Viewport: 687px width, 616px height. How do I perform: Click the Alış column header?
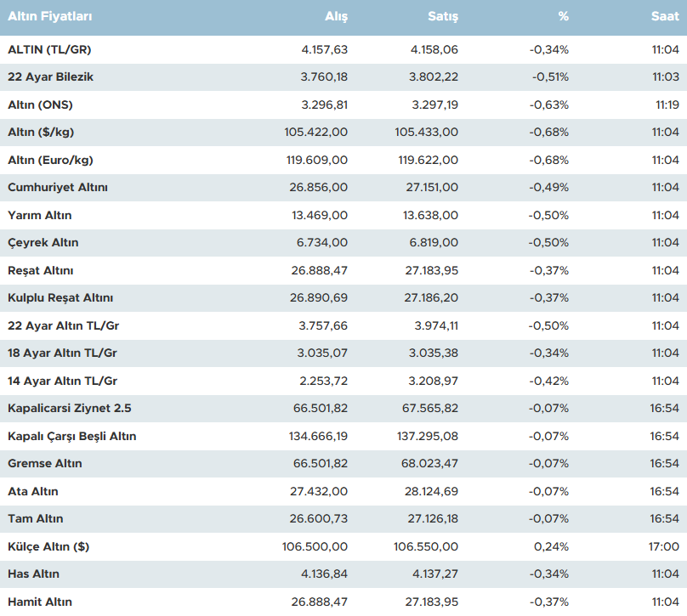point(336,17)
